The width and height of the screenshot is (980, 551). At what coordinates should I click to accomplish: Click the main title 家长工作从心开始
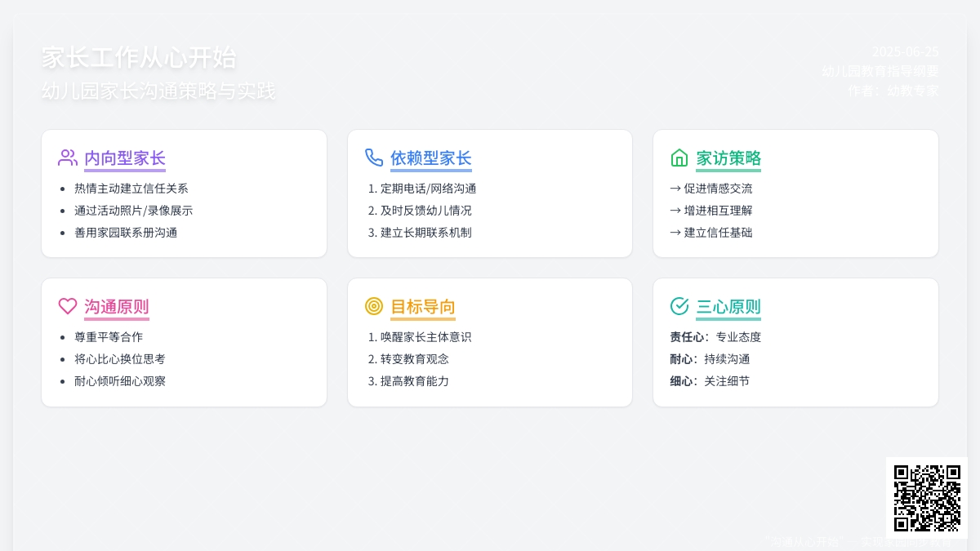pos(139,57)
